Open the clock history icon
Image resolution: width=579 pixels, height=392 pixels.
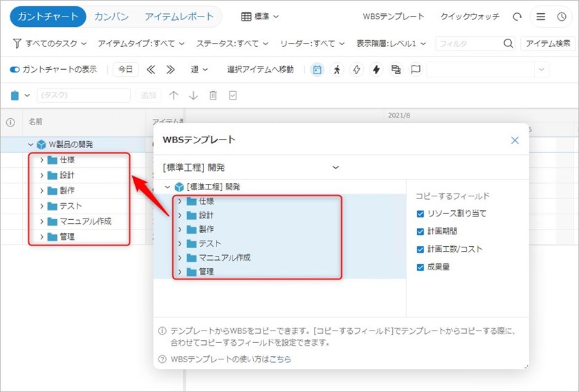(x=561, y=17)
